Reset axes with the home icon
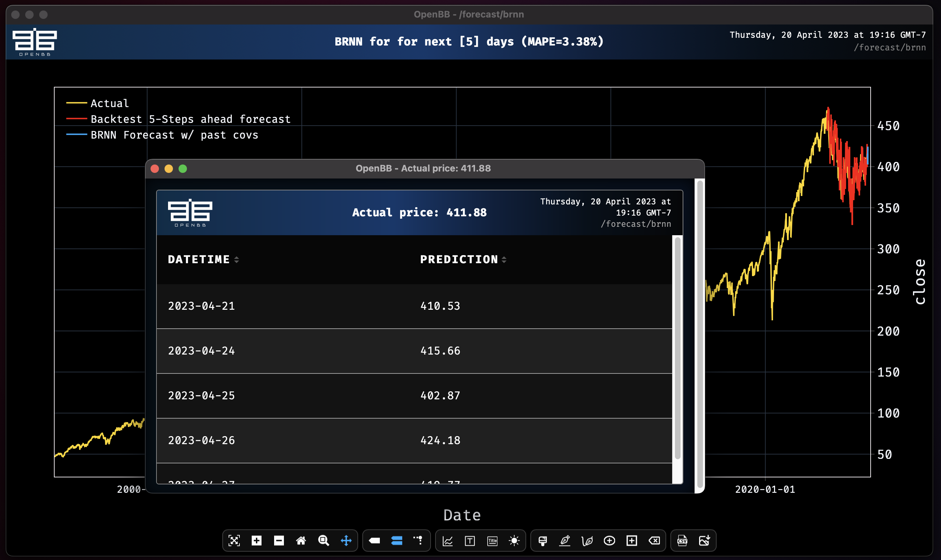Viewport: 941px width, 560px height. pyautogui.click(x=301, y=540)
